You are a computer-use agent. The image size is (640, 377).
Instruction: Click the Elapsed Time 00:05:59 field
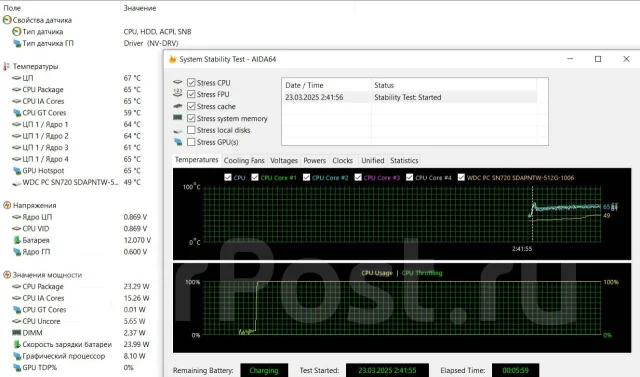click(x=516, y=370)
